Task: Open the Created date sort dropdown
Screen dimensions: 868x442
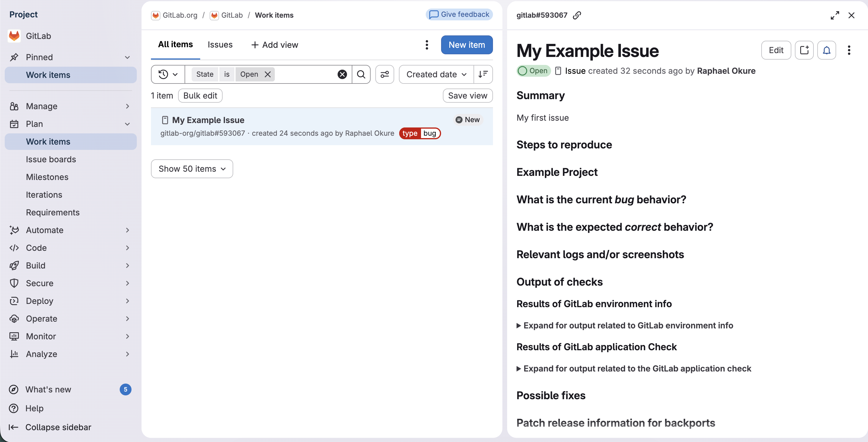Action: pos(436,74)
